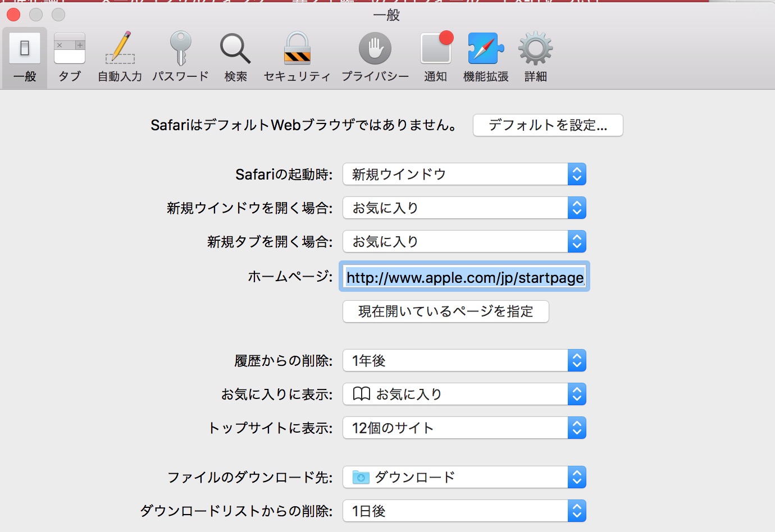Open パスワード (Passwords) key icon

[x=180, y=57]
